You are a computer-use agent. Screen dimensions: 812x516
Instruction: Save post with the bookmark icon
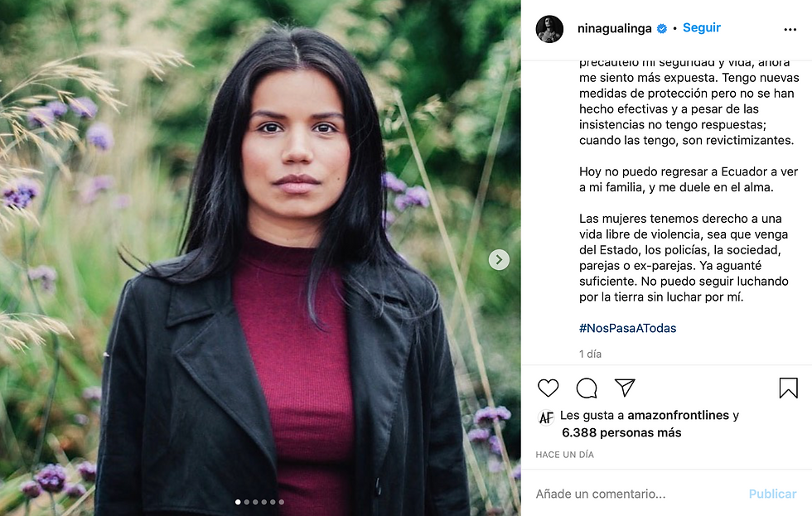(788, 388)
